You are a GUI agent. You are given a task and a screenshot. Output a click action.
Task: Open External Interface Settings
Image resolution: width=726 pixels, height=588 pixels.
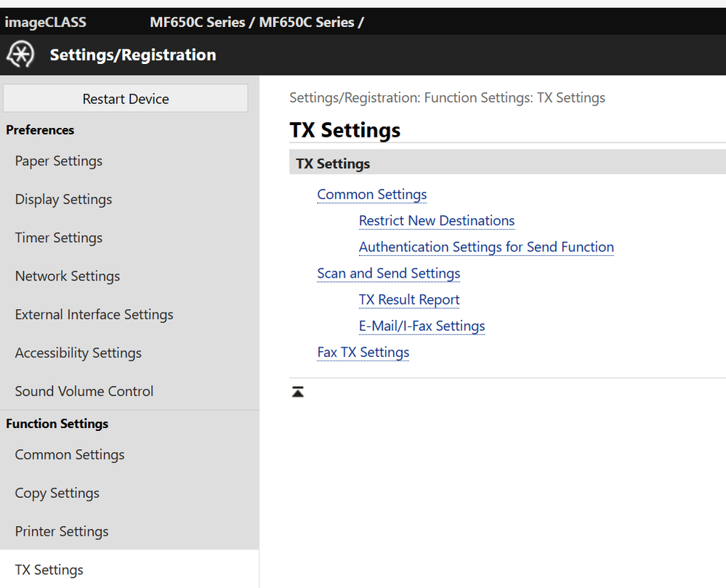(94, 314)
